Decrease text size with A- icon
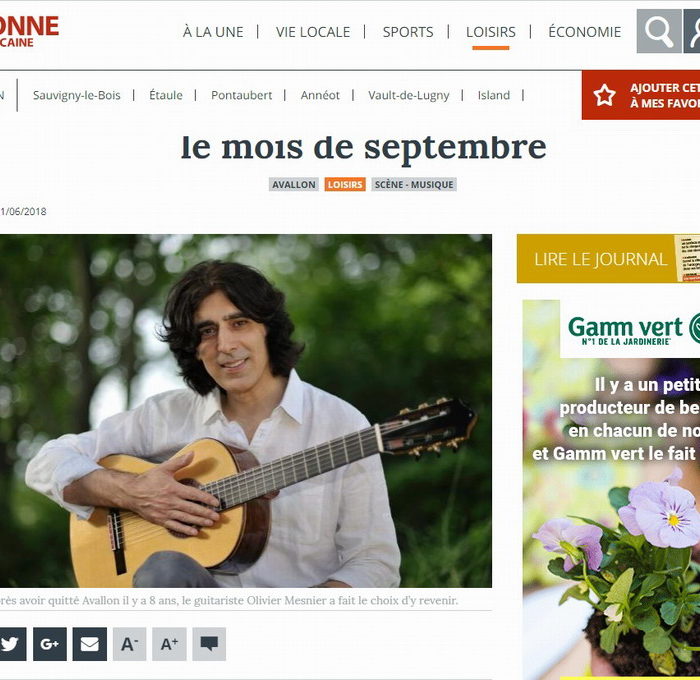 point(129,644)
